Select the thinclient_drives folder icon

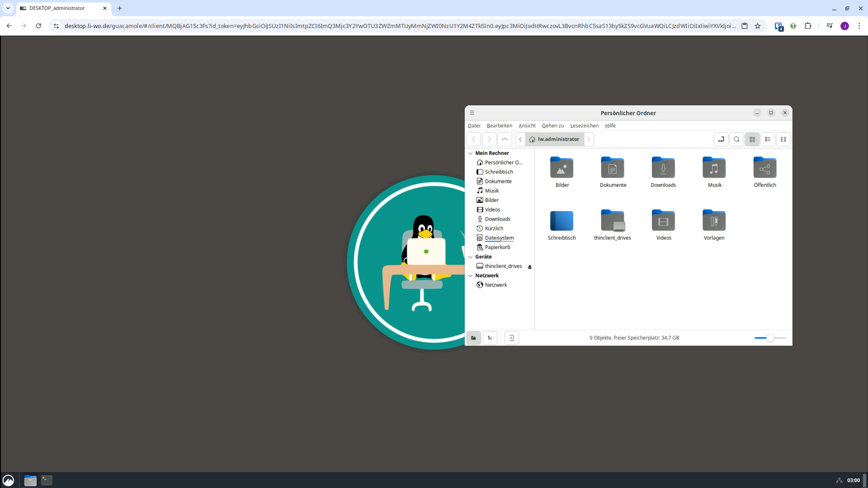click(x=613, y=221)
